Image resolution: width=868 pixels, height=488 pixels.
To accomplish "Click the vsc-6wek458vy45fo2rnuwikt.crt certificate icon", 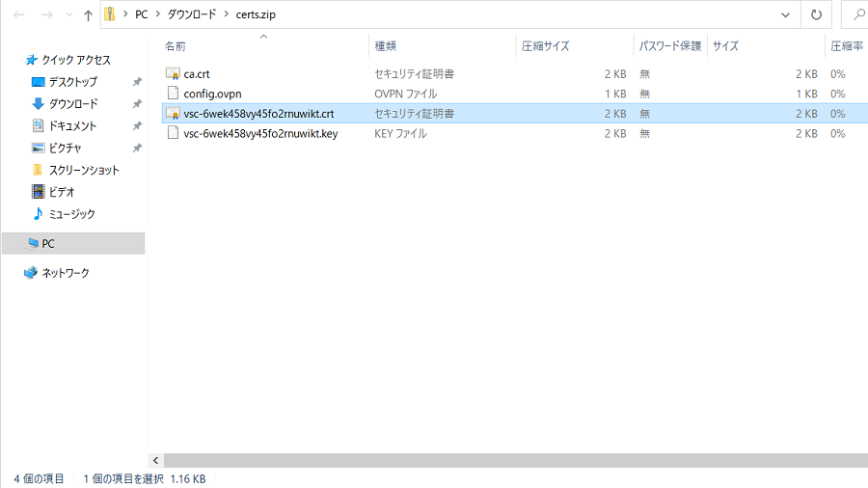I will (x=173, y=114).
